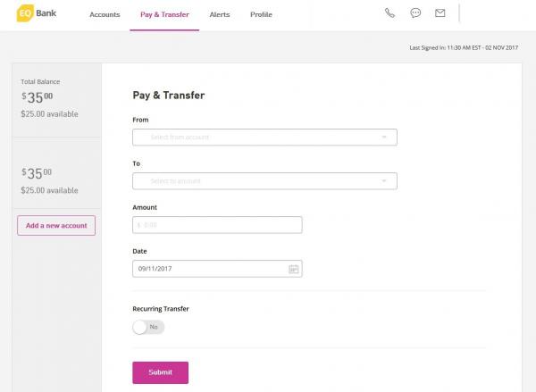This screenshot has width=536, height=392.
Task: Expand the To account dropdown
Action: pyautogui.click(x=264, y=181)
